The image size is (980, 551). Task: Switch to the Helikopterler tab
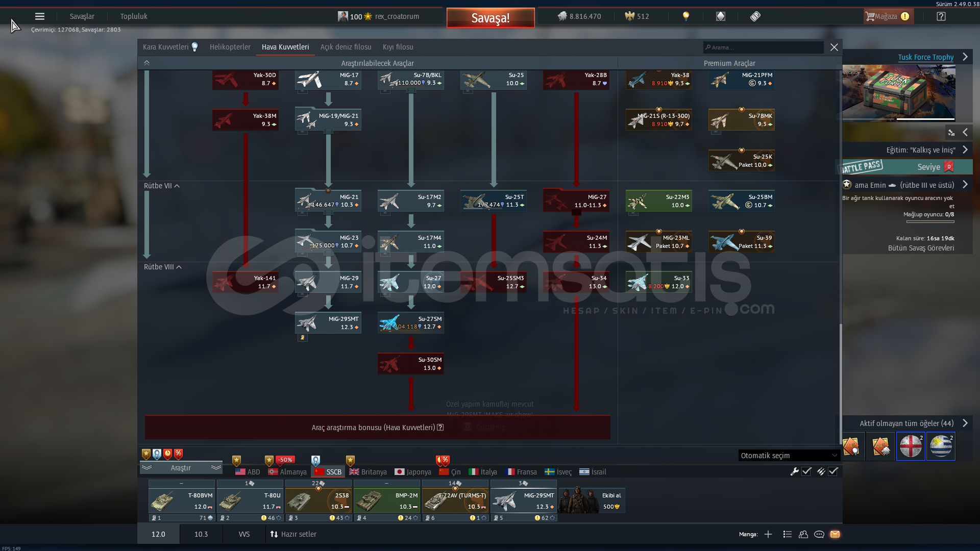click(230, 47)
